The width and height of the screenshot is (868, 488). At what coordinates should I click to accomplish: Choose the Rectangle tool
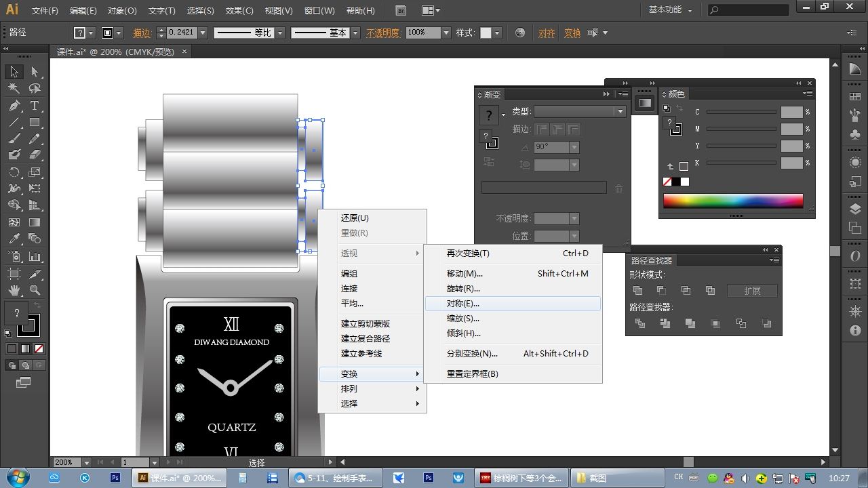[35, 123]
